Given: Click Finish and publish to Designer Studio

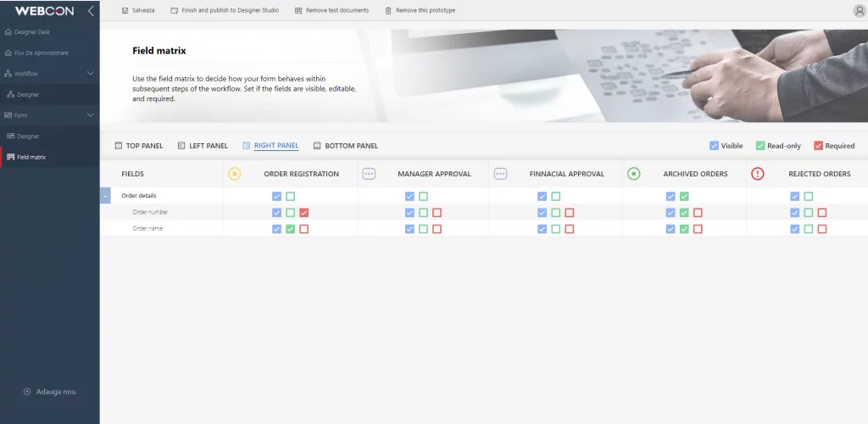Looking at the screenshot, I should 225,10.
